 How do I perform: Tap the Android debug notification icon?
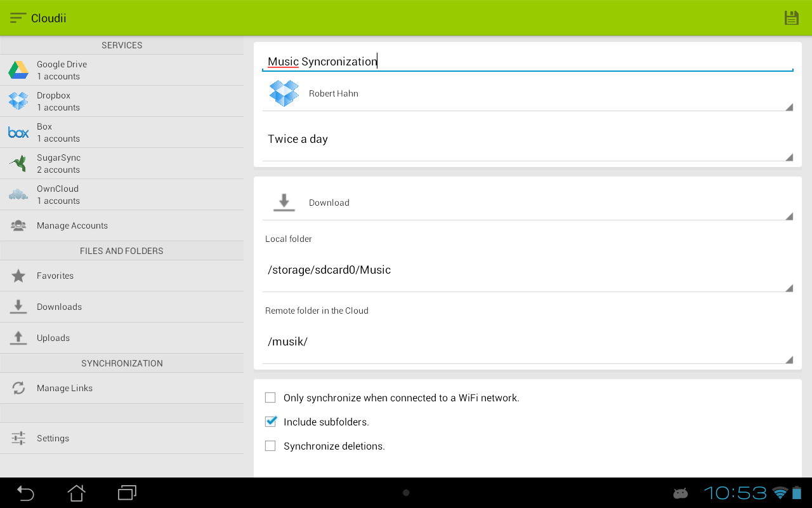[x=681, y=493]
